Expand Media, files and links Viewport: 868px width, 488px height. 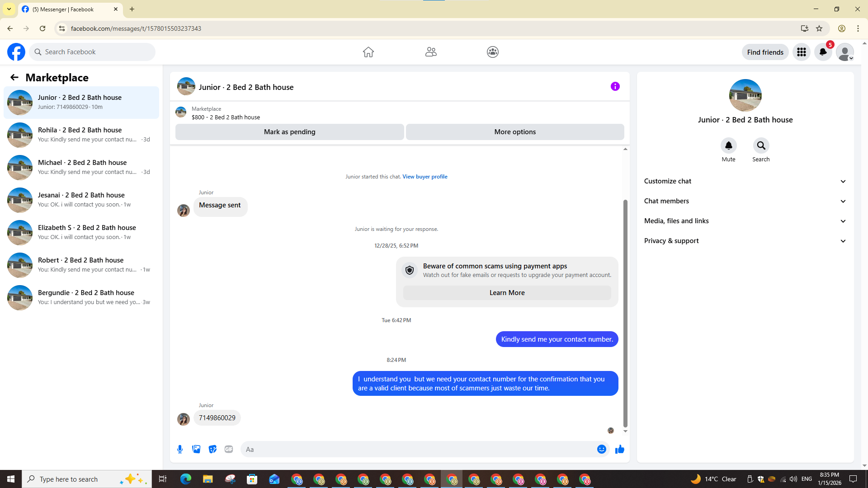[745, 221]
